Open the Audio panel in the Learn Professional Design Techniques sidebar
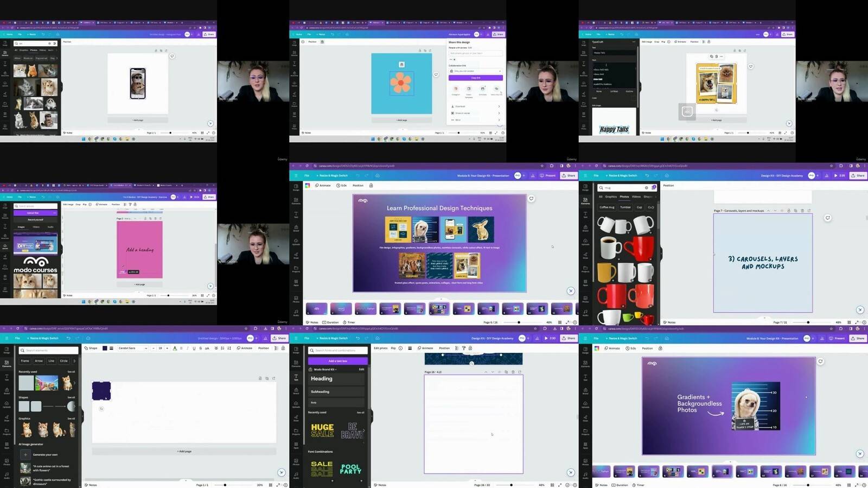This screenshot has height=488, width=868. pyautogui.click(x=296, y=312)
